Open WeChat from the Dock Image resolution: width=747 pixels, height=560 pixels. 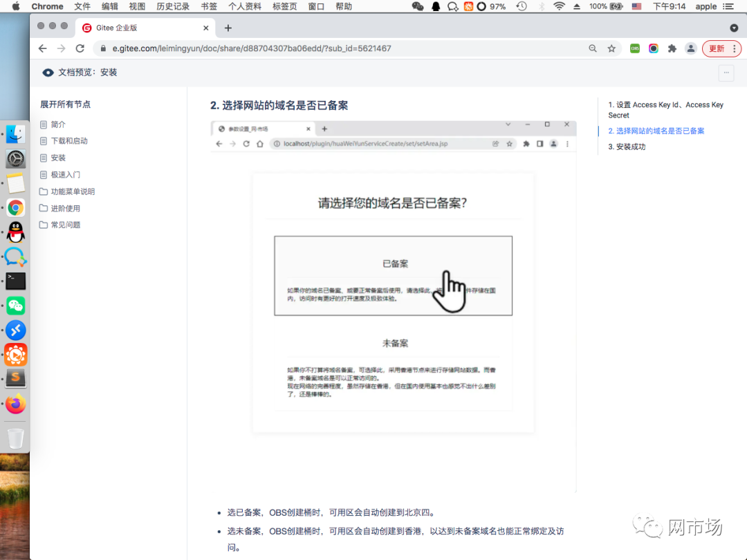point(15,306)
